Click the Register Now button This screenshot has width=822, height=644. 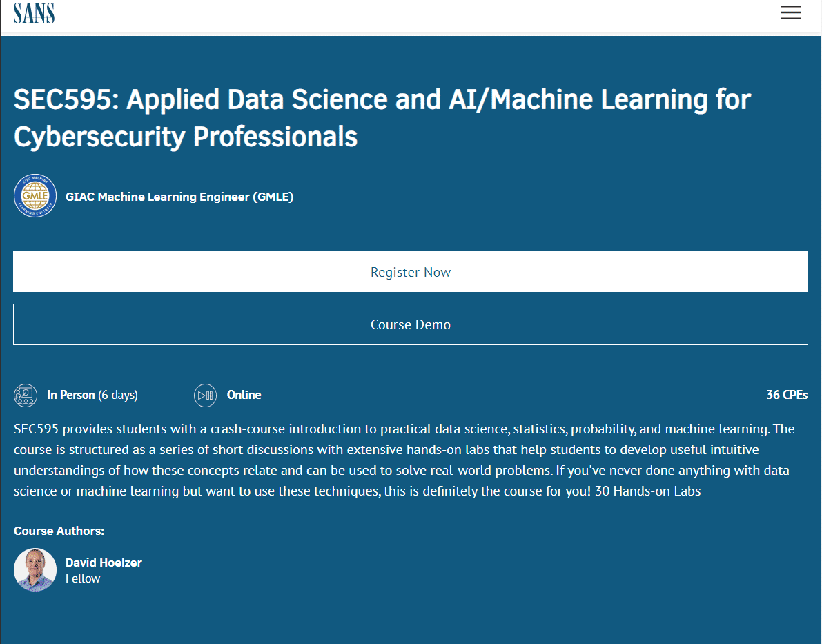point(411,272)
